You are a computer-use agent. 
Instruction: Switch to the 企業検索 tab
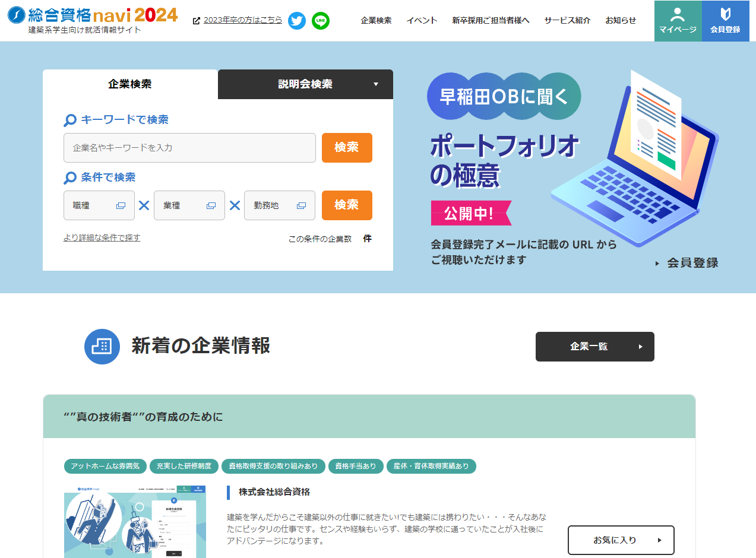pos(130,84)
